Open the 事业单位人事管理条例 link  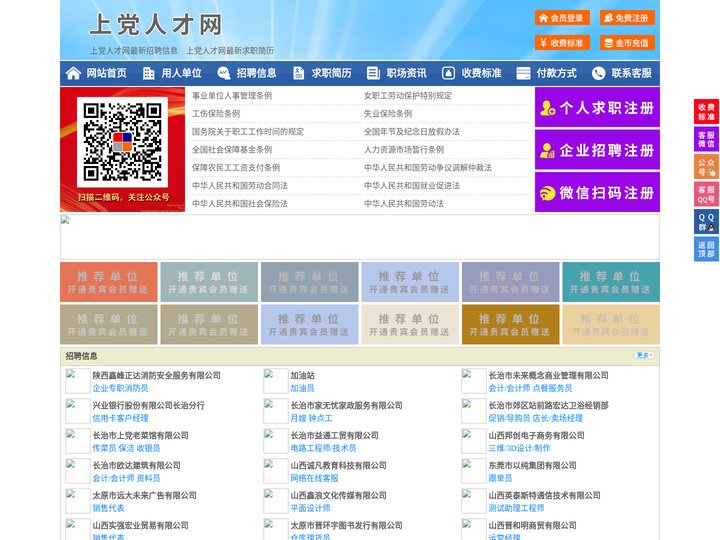(x=232, y=96)
